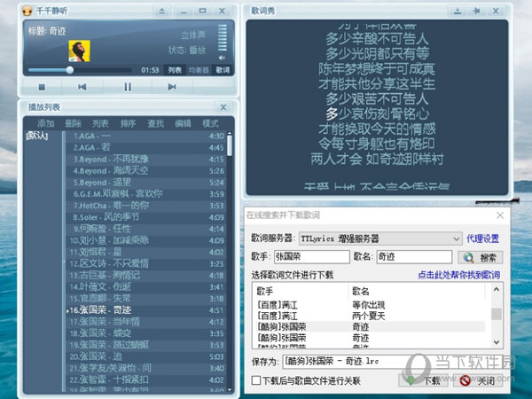
Task: Select track 10.刘小慧 - 加减乘除
Action: (x=146, y=240)
